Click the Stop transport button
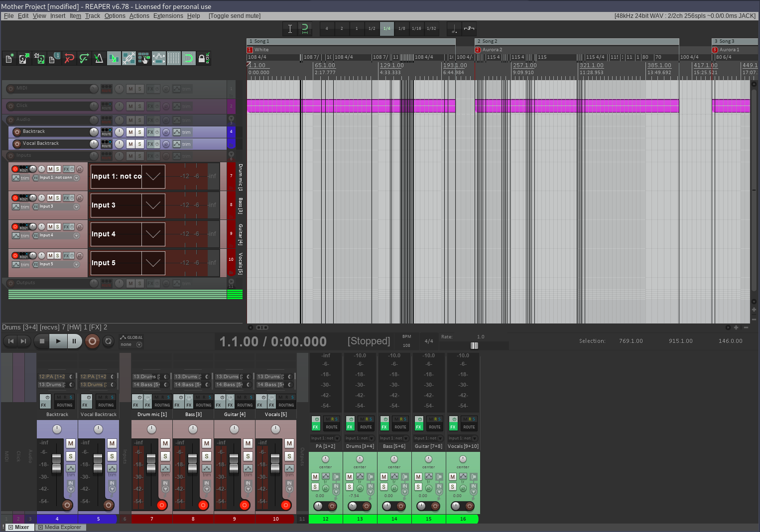 (x=42, y=341)
